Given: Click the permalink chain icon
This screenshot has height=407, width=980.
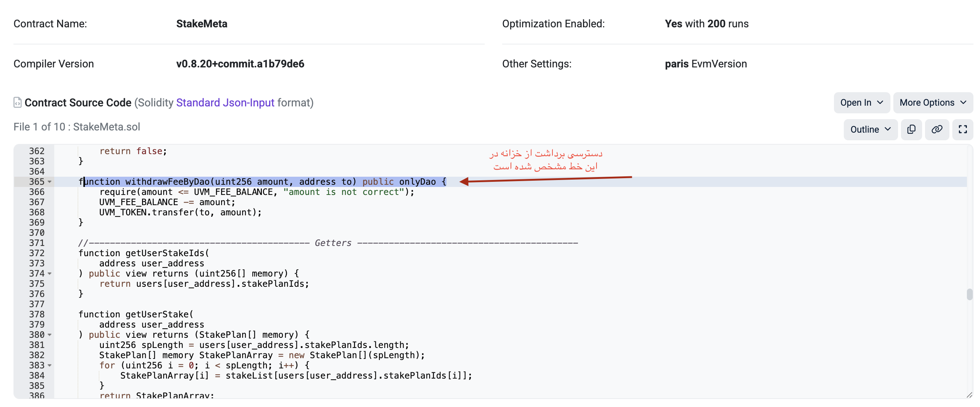Looking at the screenshot, I should pyautogui.click(x=937, y=129).
